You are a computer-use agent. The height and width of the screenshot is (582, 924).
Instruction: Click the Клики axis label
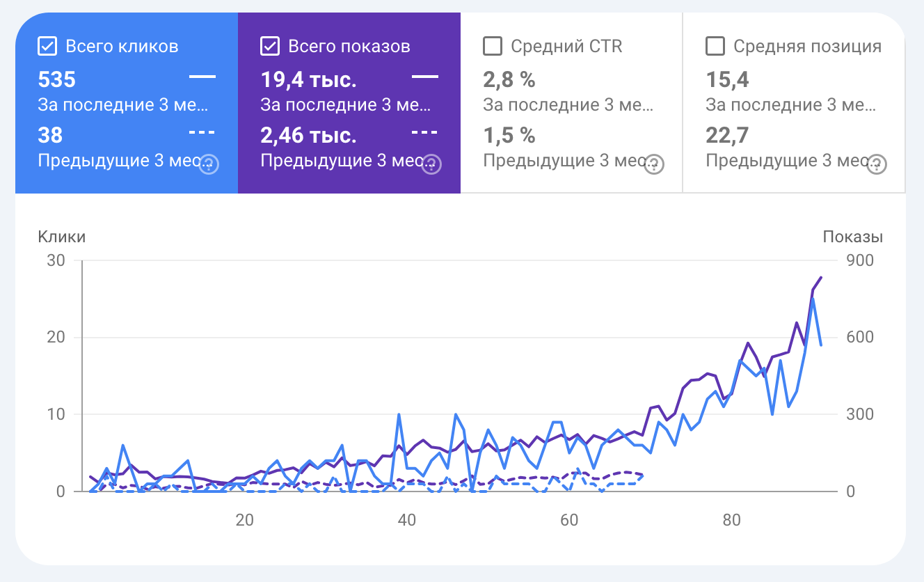click(x=62, y=237)
